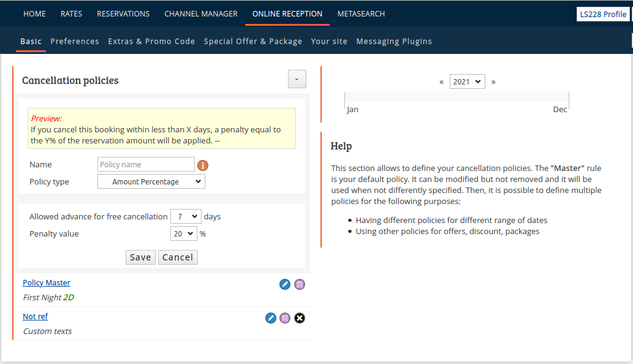Screen dimensions: 633x364
Task: Go to previous year with « arrow
Action: click(x=441, y=82)
